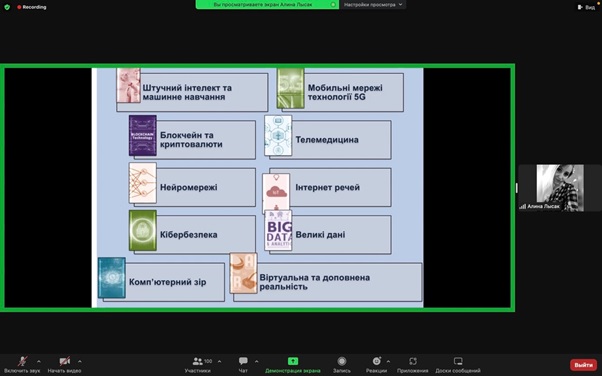Image resolution: width=602 pixels, height=376 pixels.
Task: Open the Чат chat icon
Action: point(243,361)
